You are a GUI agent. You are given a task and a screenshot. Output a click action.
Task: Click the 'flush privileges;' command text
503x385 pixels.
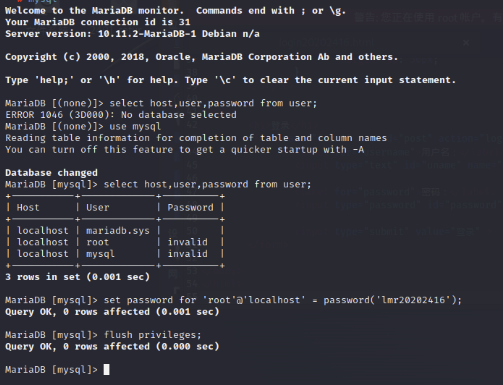tap(153, 335)
